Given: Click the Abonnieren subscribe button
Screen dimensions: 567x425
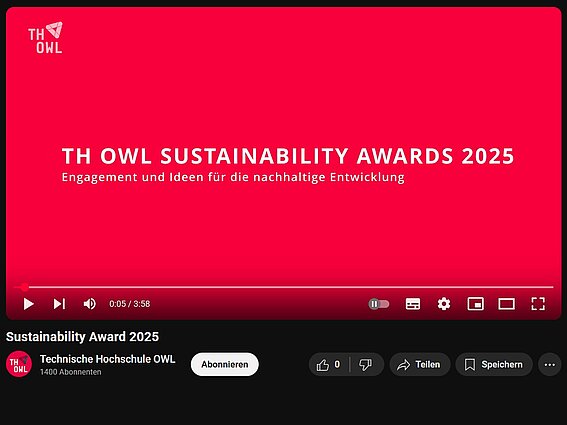Looking at the screenshot, I should 225,364.
